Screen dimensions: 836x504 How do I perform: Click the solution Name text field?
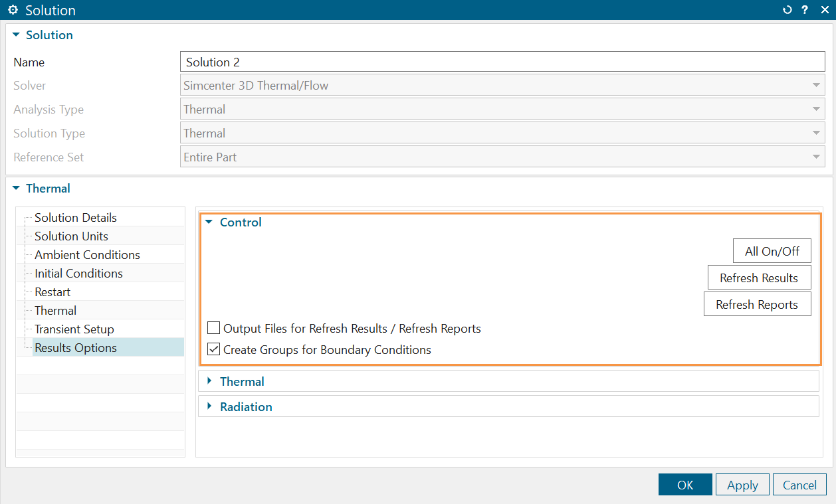(x=502, y=62)
